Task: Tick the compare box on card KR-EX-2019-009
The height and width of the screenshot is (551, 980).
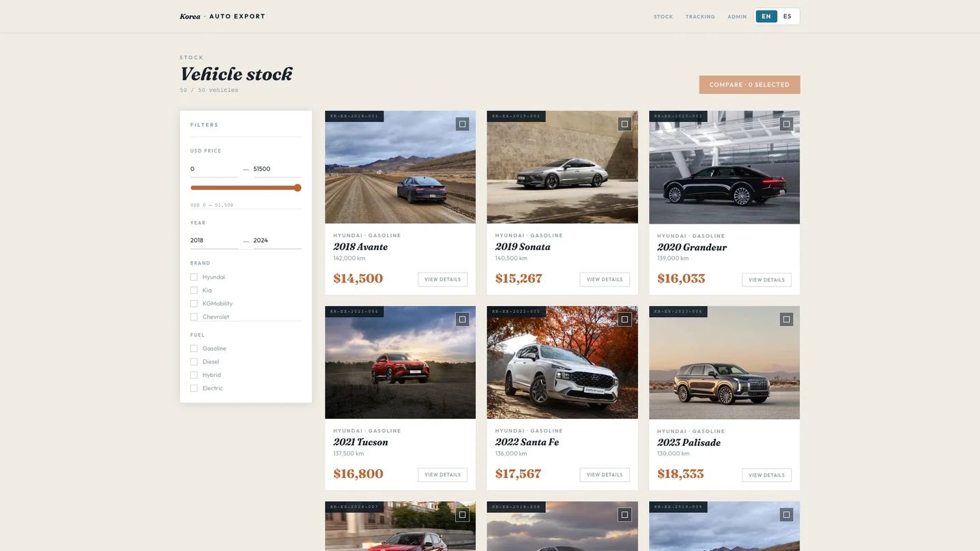Action: click(786, 515)
